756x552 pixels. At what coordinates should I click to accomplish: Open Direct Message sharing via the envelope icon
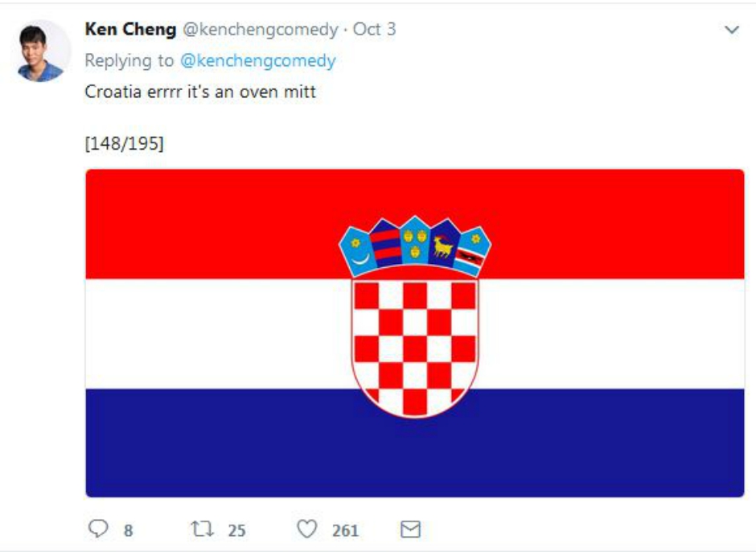[x=411, y=529]
